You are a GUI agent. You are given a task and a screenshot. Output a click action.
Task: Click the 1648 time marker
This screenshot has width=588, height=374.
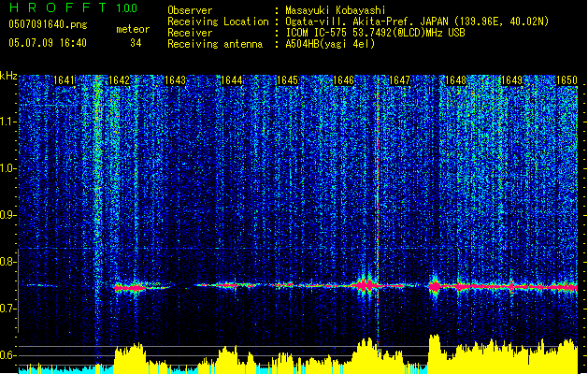(x=455, y=80)
